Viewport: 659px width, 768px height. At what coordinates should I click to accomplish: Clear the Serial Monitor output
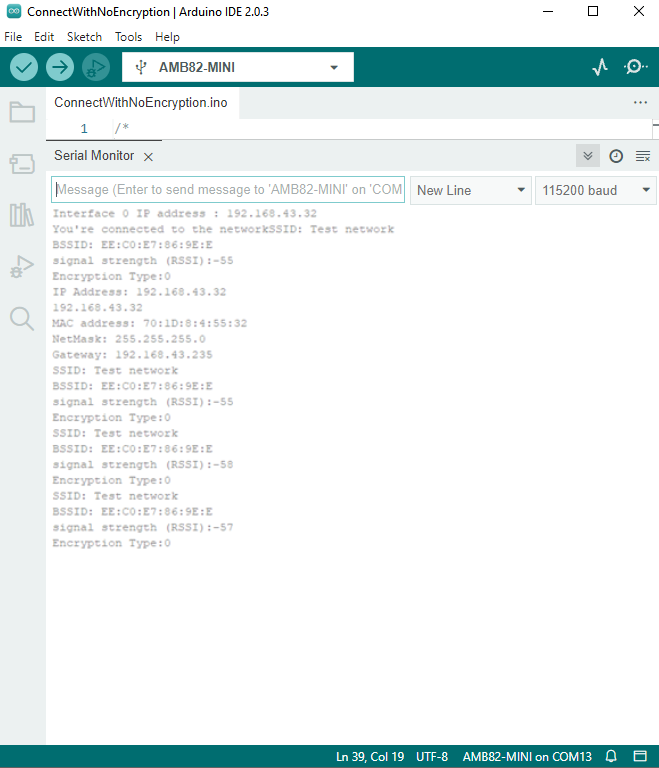[x=643, y=156]
